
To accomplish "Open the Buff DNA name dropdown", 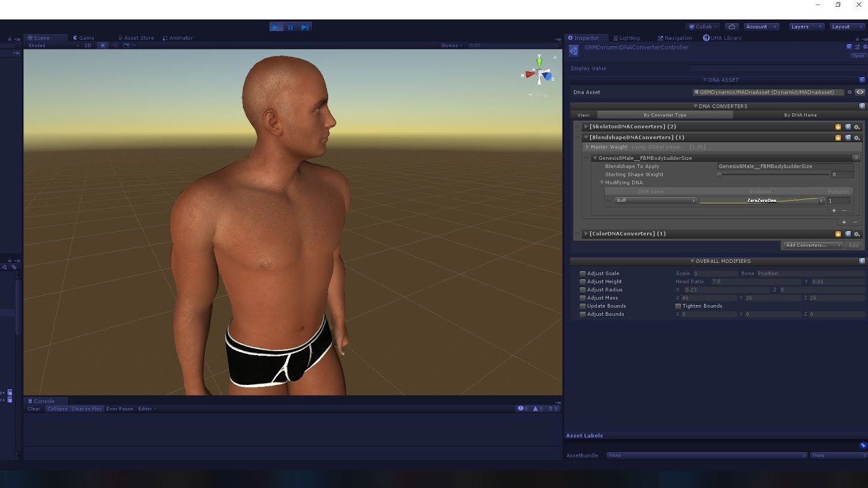I will click(x=656, y=201).
